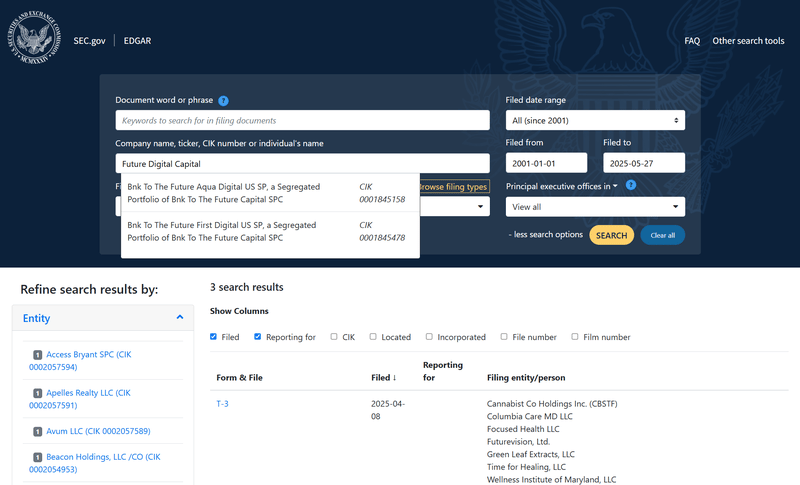
Task: Click the company name field with Future Digital Capital
Action: [302, 164]
